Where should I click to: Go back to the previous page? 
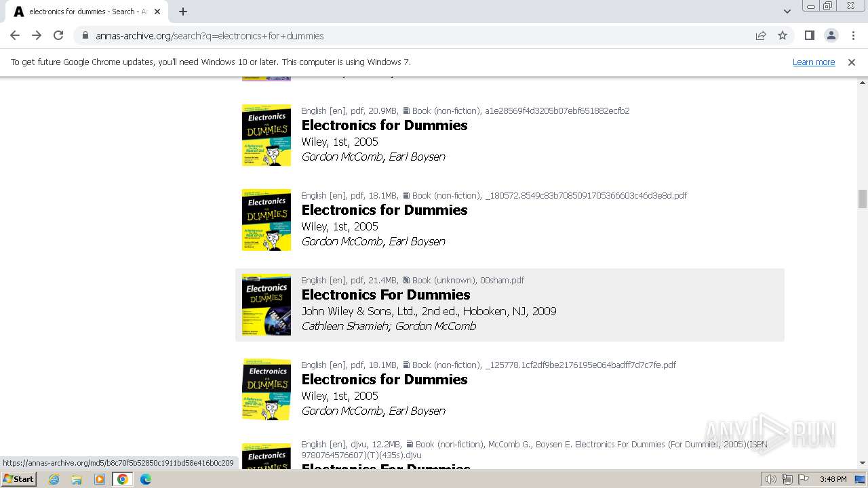coord(15,35)
